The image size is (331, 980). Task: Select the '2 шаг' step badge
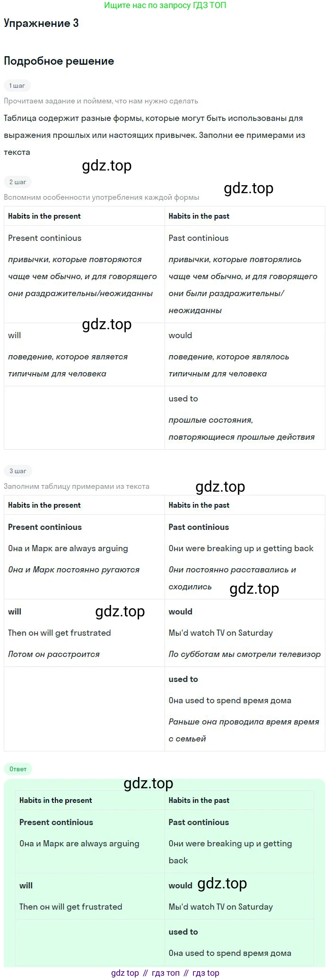pyautogui.click(x=17, y=182)
